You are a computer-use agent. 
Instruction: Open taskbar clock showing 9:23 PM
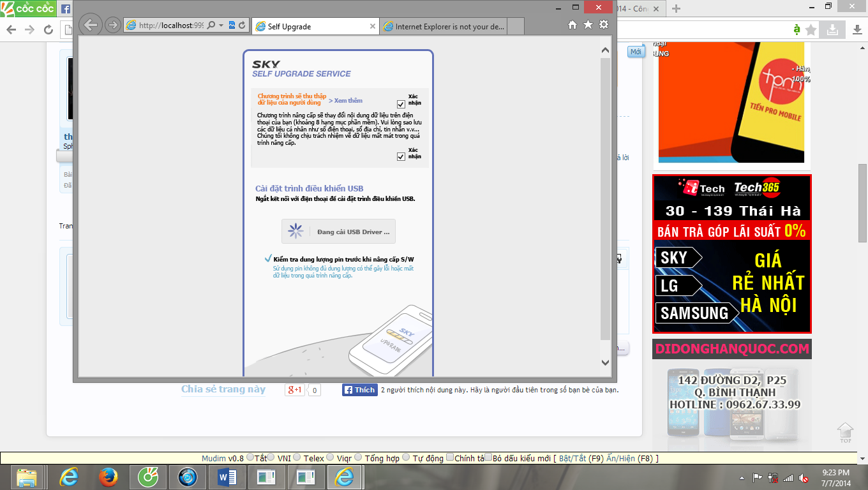point(835,477)
